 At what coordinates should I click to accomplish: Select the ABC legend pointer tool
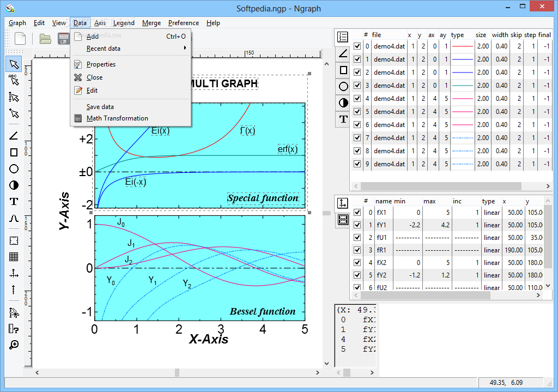(x=14, y=80)
